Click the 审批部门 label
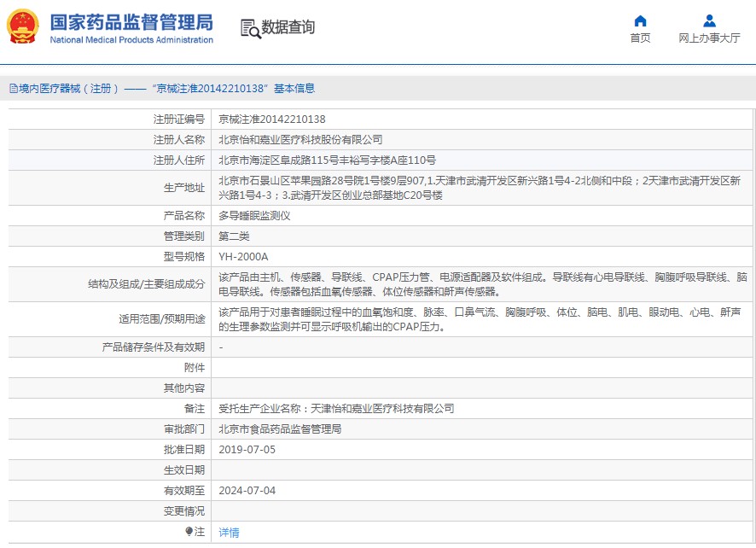This screenshot has width=756, height=548. [184, 428]
